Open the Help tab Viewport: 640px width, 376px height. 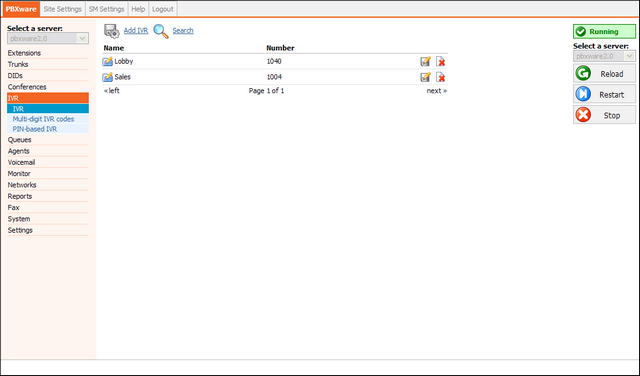138,9
